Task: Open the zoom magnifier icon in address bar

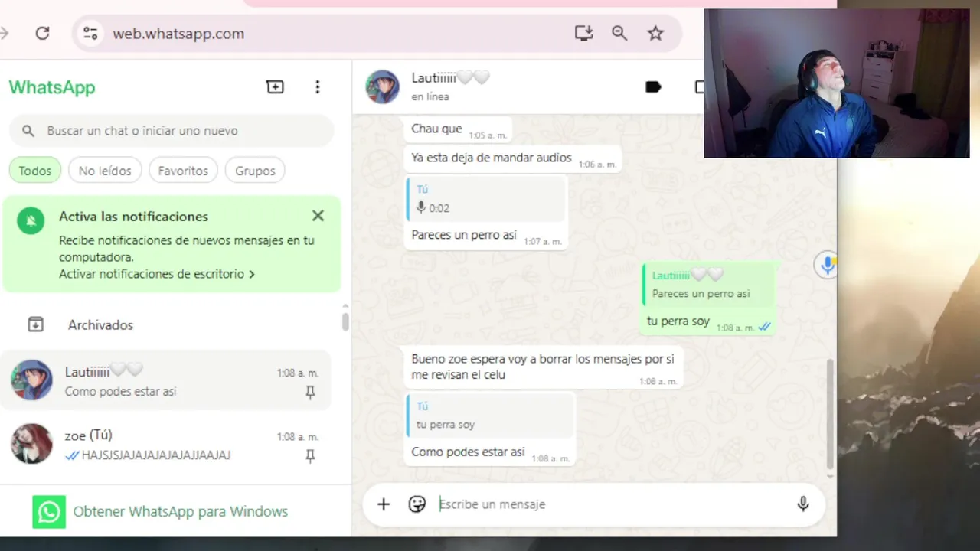Action: (x=619, y=33)
